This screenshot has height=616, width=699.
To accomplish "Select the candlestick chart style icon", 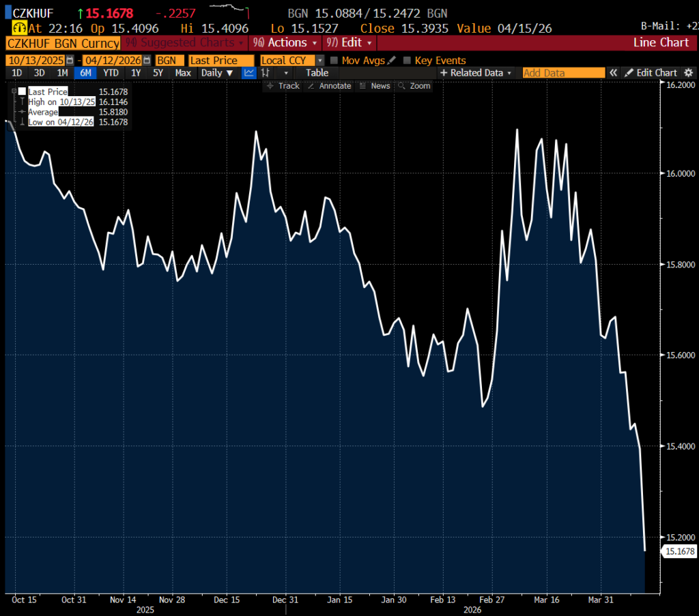I will point(266,73).
